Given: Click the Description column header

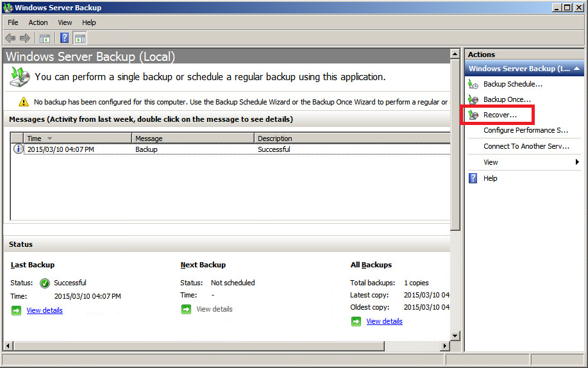Looking at the screenshot, I should [353, 138].
